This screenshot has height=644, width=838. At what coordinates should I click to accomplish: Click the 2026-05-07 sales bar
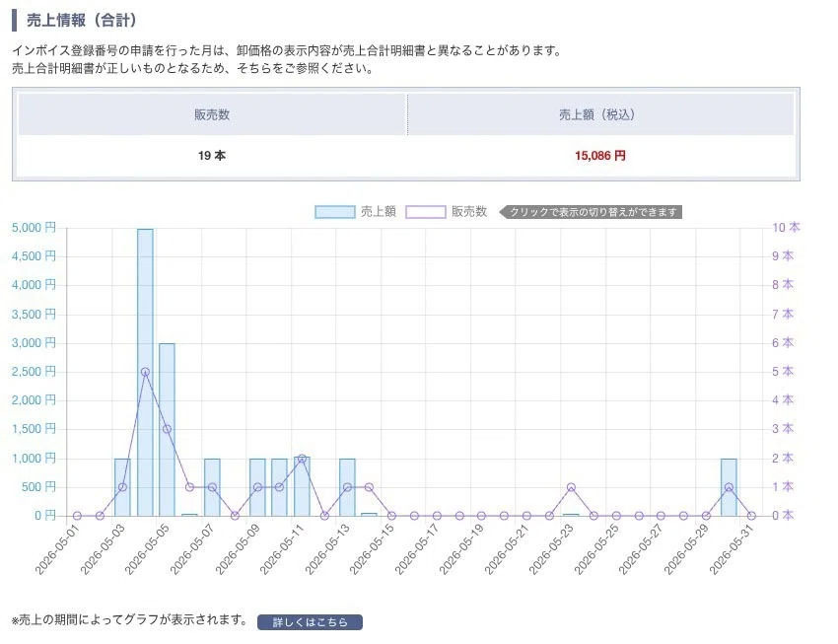(212, 487)
